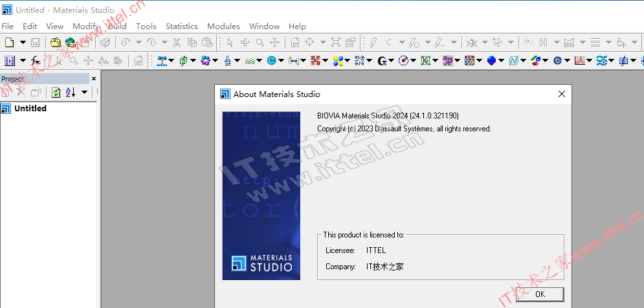Click the Redo arrow icon
The image size is (644, 308).
pyautogui.click(x=151, y=42)
